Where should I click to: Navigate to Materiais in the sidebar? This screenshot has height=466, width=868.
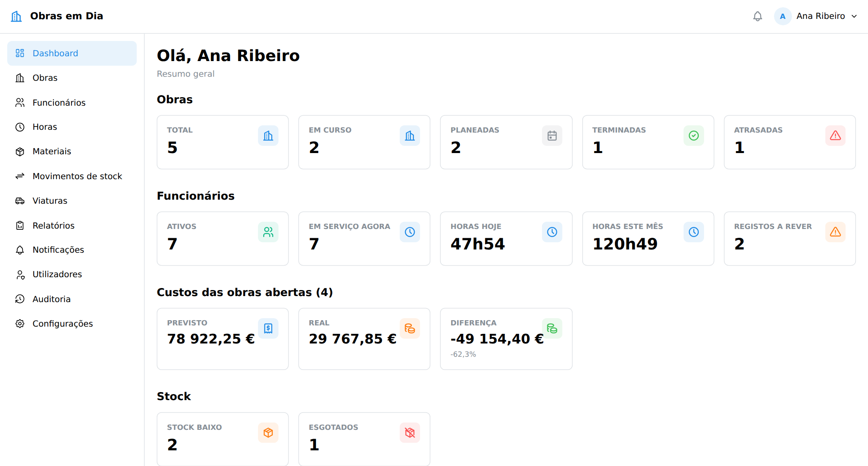pyautogui.click(x=72, y=151)
